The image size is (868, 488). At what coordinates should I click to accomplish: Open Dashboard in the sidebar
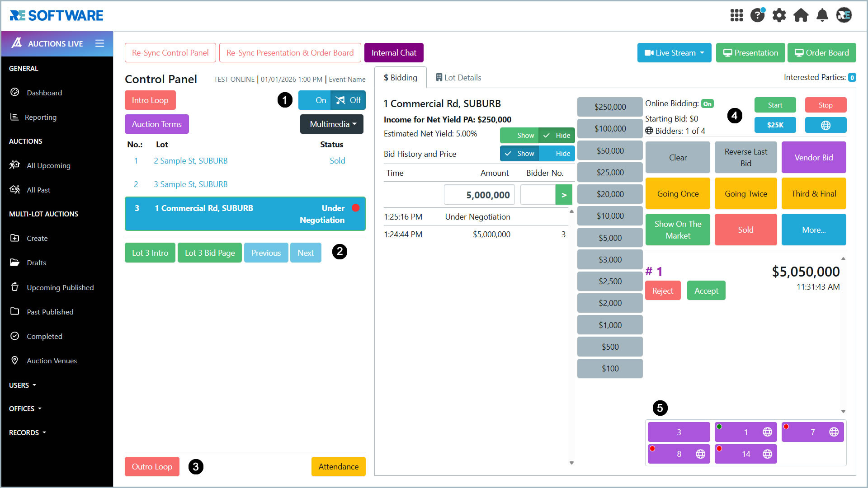[44, 93]
